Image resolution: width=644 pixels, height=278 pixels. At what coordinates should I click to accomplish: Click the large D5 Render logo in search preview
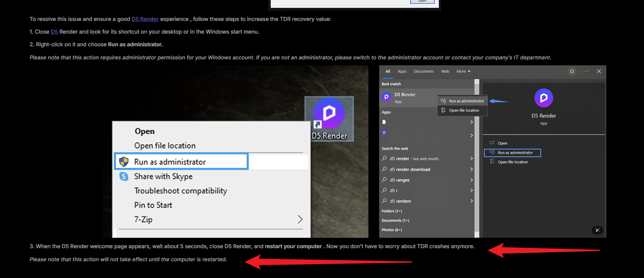543,98
